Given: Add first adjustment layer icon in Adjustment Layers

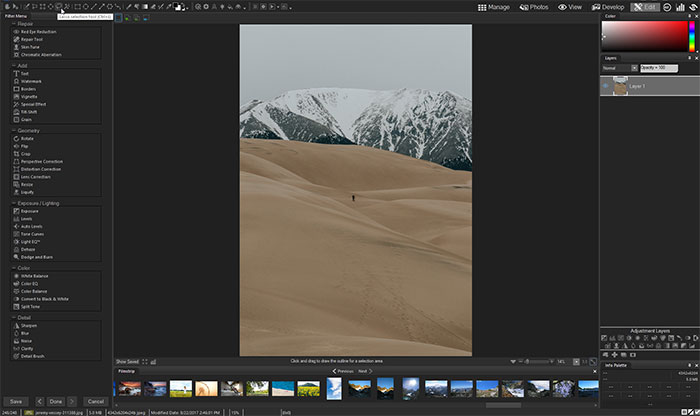Looking at the screenshot, I should (604, 338).
